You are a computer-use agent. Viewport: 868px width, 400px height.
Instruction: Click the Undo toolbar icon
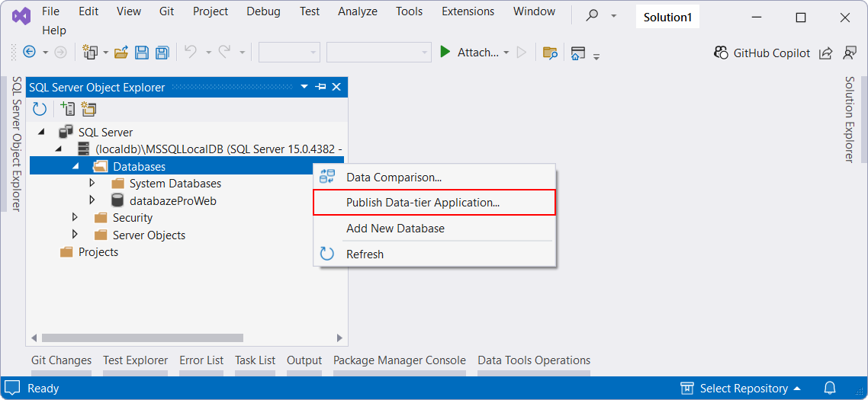pos(191,52)
